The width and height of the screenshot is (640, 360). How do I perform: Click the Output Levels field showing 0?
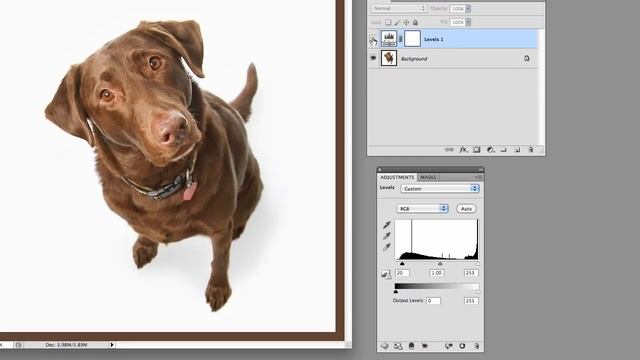click(433, 300)
